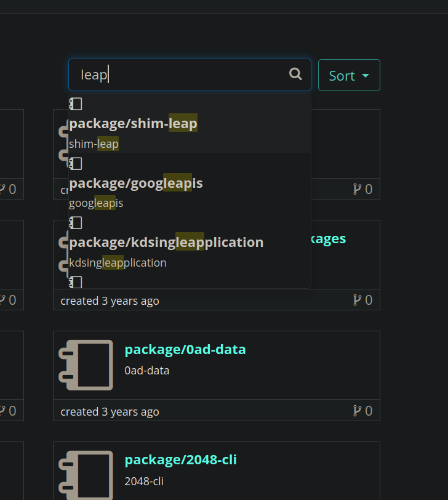Click shim-leap description text in suggestions

pos(94,144)
